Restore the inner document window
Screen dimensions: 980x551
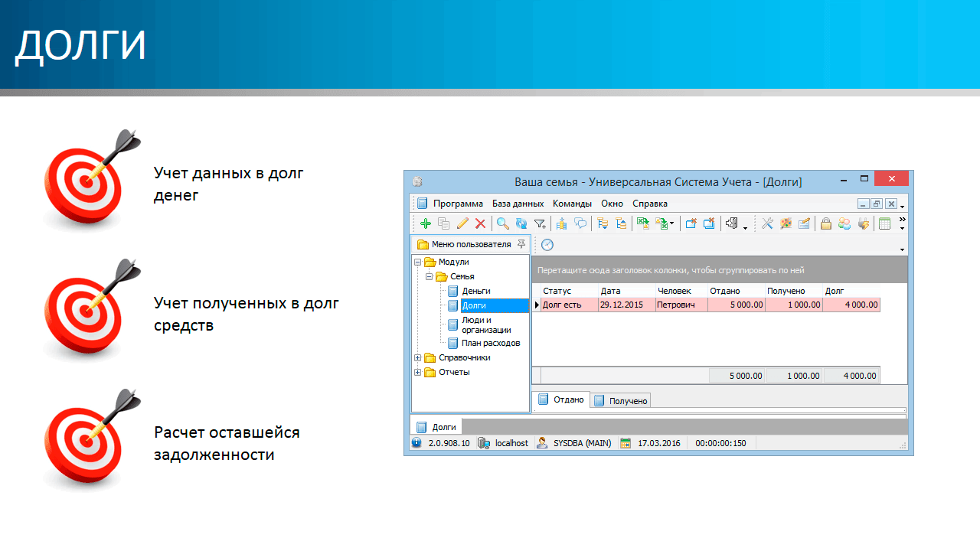877,204
